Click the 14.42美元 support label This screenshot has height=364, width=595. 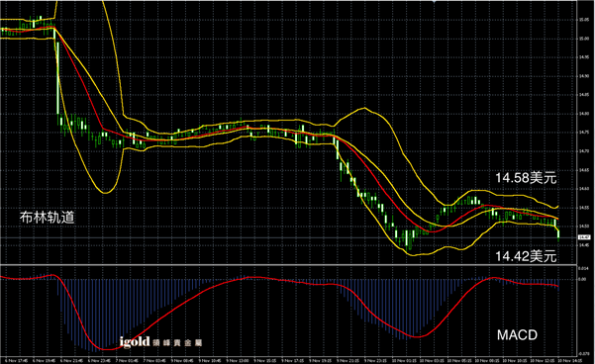[x=526, y=256]
